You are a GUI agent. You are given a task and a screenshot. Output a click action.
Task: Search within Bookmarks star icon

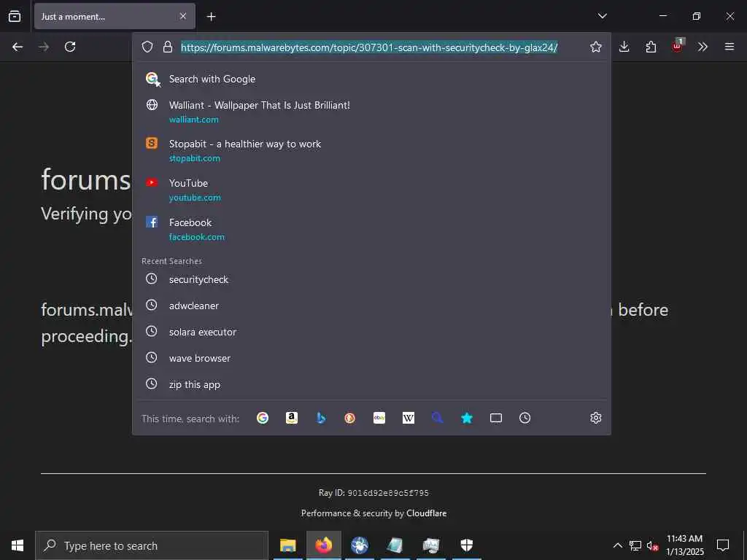467,418
